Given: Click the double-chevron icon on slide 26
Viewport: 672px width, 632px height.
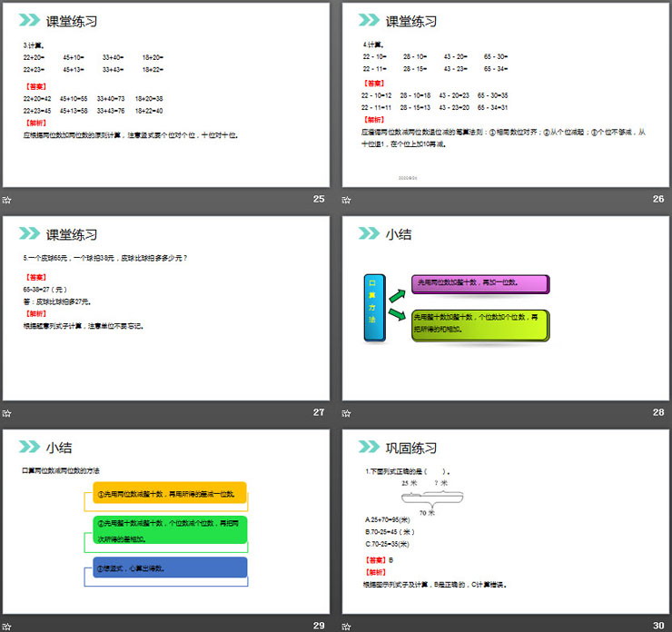Looking at the screenshot, I should point(369,20).
